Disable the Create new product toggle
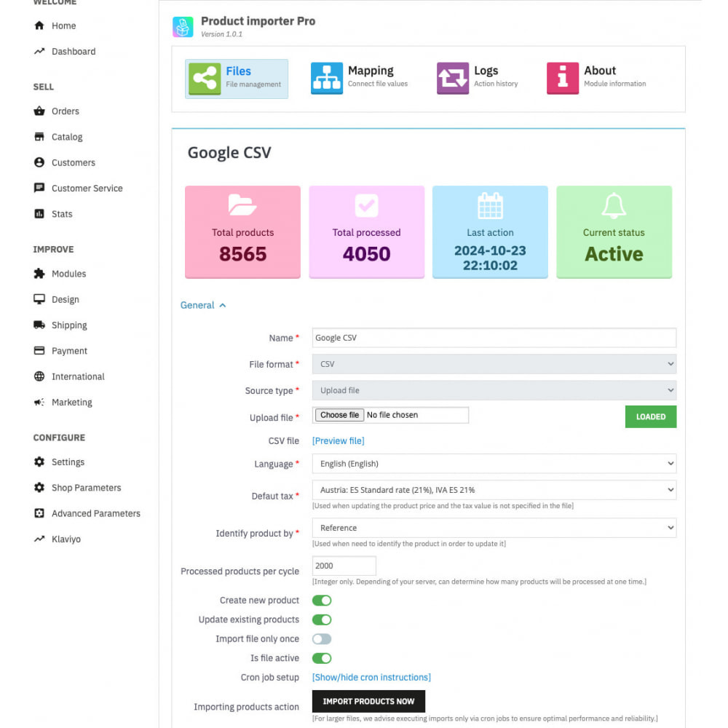Viewport: 728px width, 728px height. click(321, 600)
